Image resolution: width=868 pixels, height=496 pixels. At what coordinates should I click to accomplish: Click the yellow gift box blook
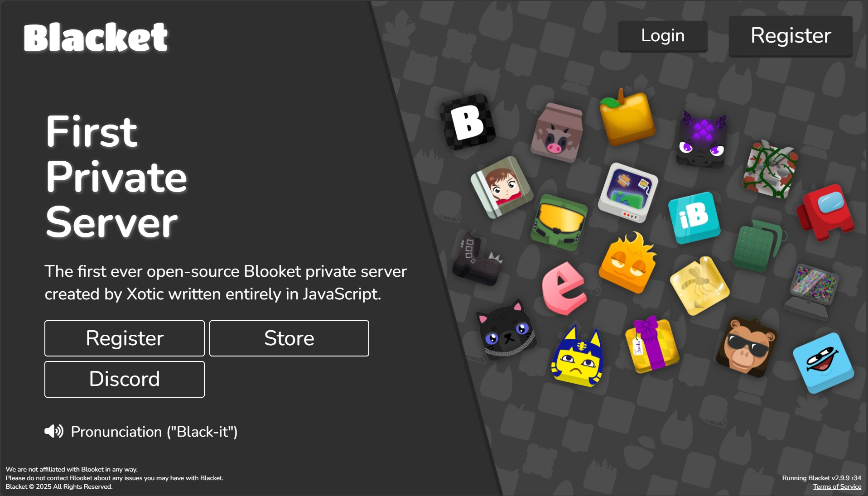(x=652, y=345)
